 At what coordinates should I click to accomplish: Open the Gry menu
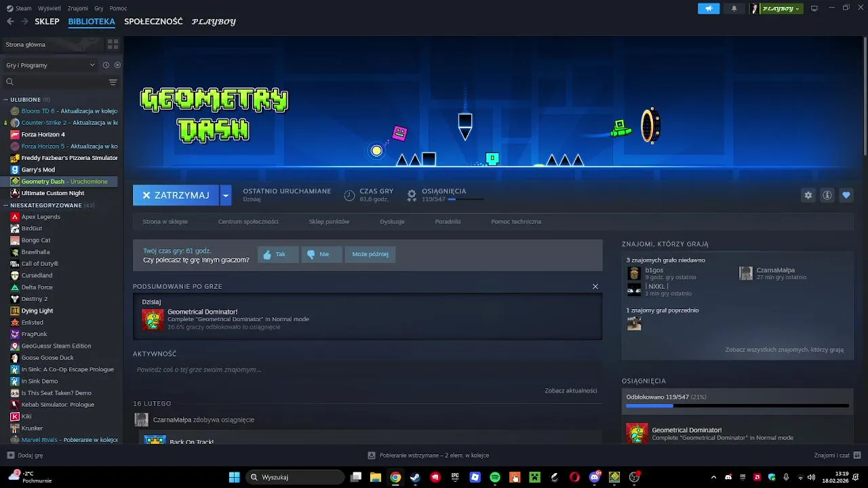coord(99,8)
